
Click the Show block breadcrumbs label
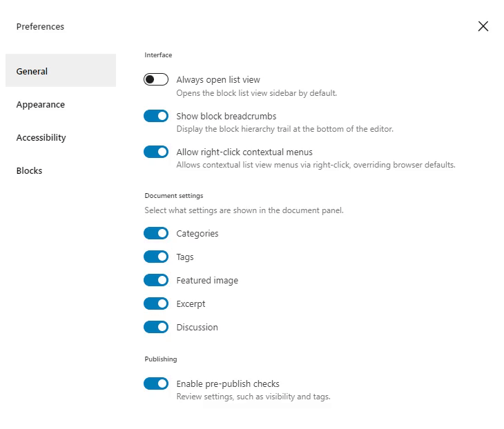(x=226, y=116)
